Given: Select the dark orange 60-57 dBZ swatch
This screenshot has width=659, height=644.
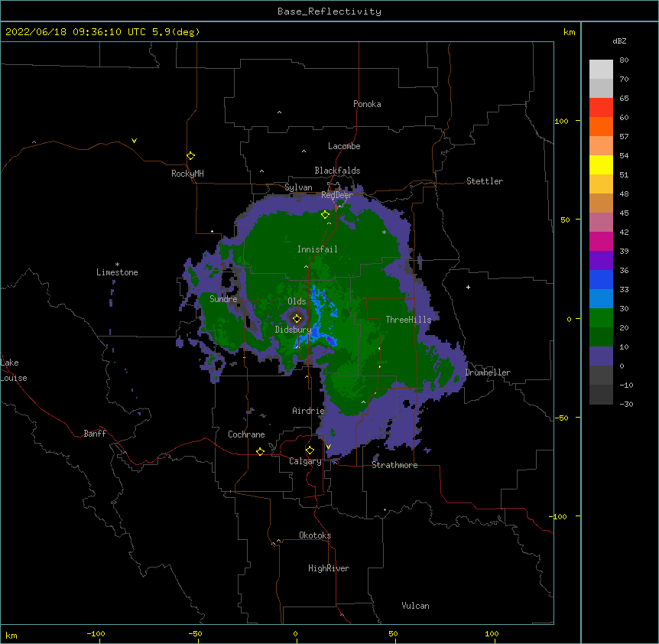Looking at the screenshot, I should tap(601, 126).
